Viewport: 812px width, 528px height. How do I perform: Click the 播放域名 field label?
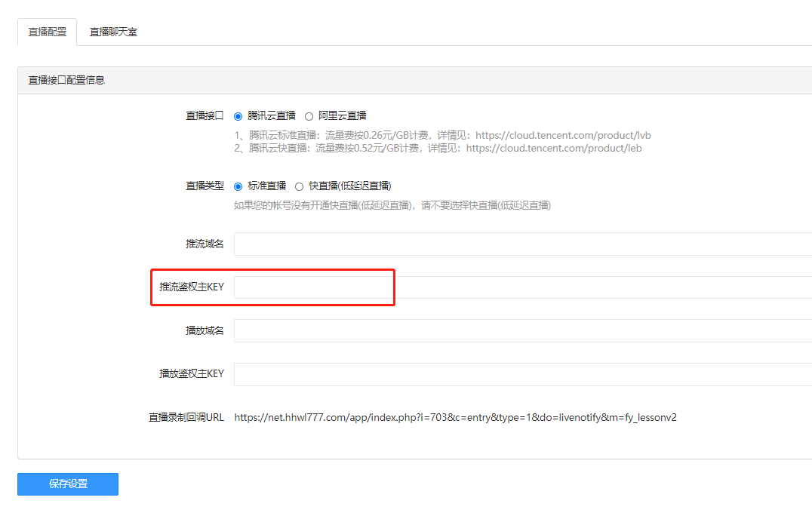205,331
